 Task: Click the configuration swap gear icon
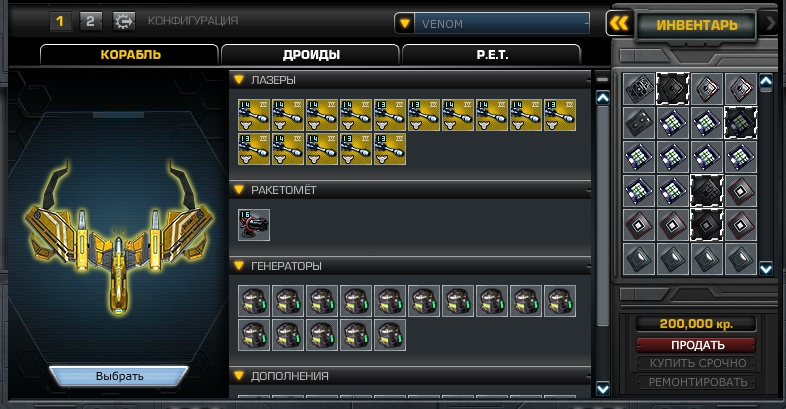pos(123,22)
